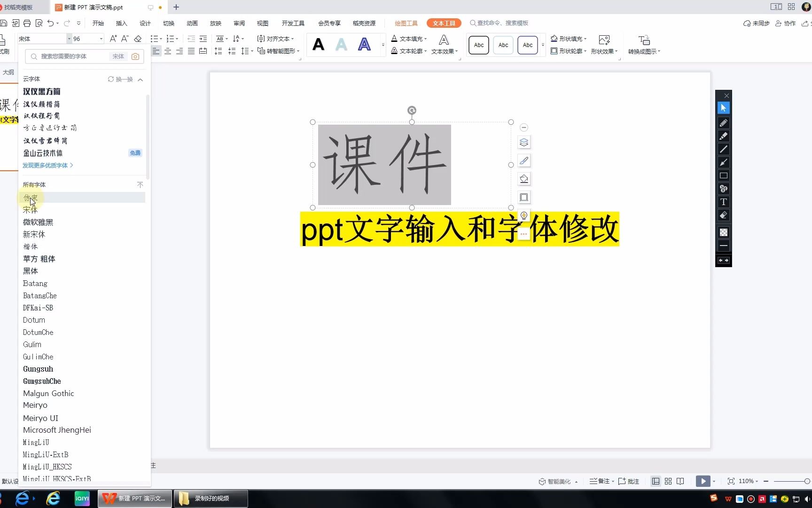
Task: Switch to the 稻壳资源 ribbon tab
Action: (x=365, y=23)
